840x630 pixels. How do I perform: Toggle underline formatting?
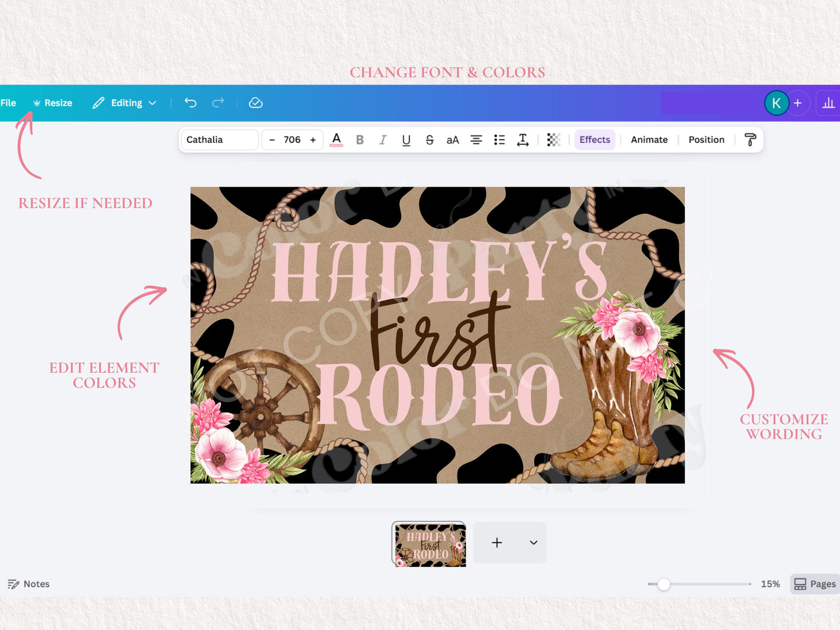pos(406,139)
